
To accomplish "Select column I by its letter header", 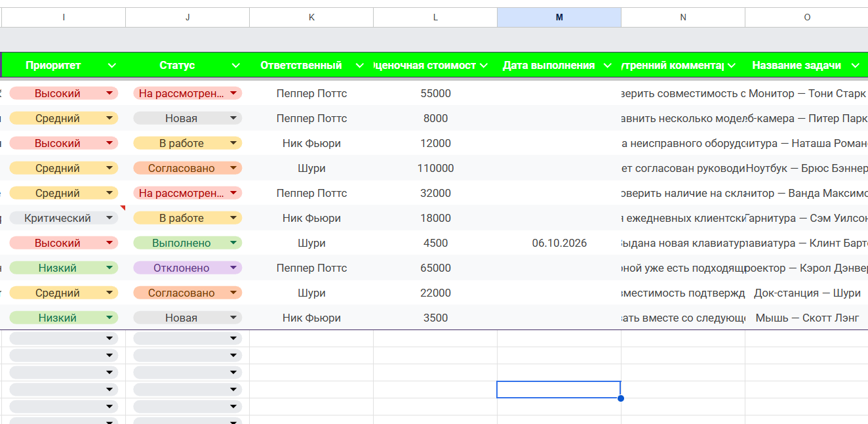I will click(64, 18).
